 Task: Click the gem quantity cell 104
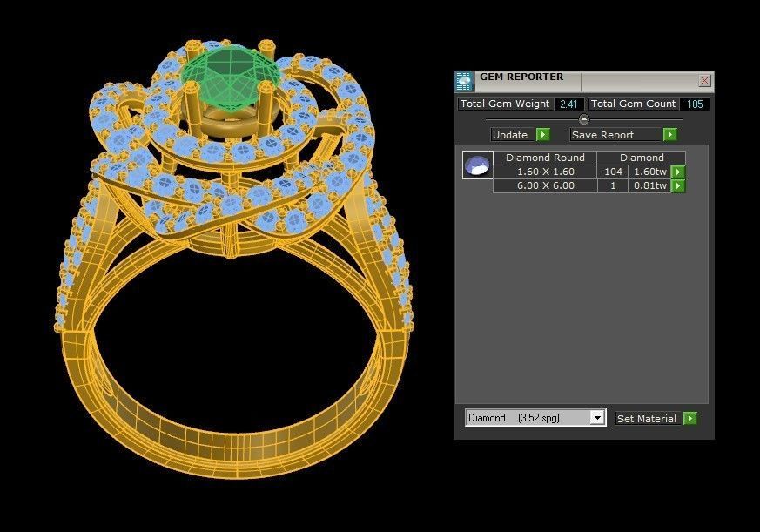(613, 172)
